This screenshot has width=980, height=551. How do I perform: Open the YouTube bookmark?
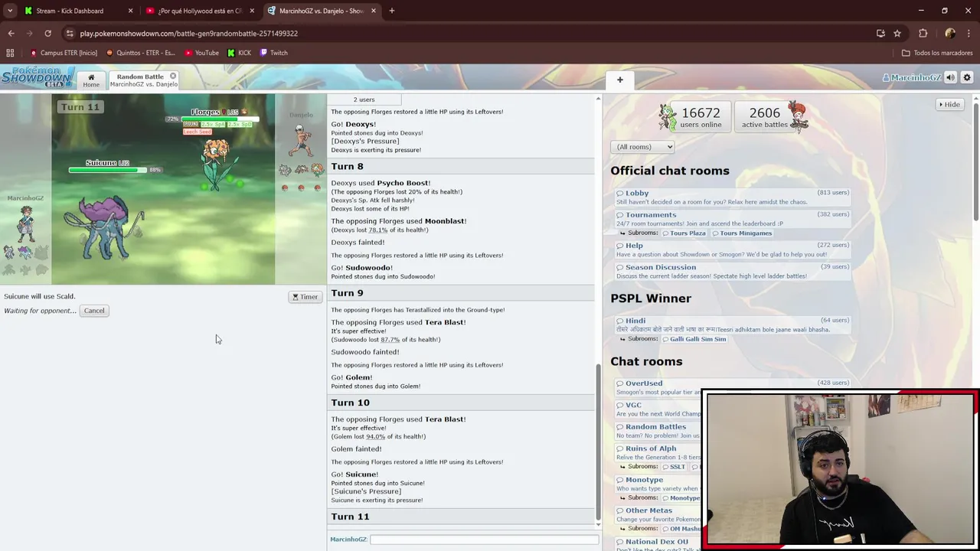point(202,53)
